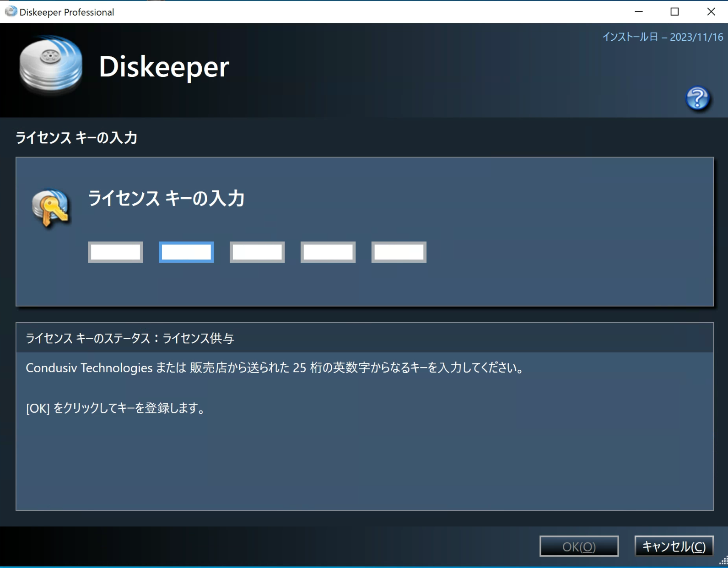This screenshot has height=568, width=728.
Task: Click the ライセンス キーのステータス:ライセンス供与 line
Action: 130,338
